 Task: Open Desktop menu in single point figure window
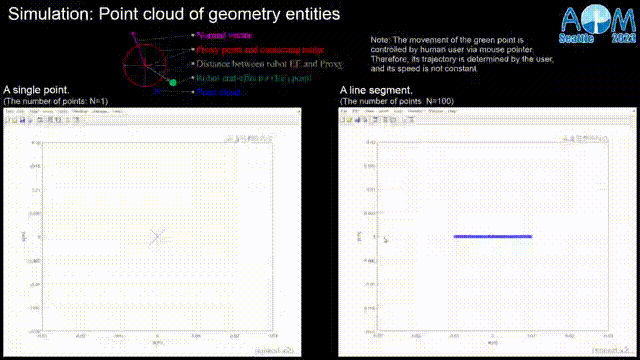(x=80, y=111)
